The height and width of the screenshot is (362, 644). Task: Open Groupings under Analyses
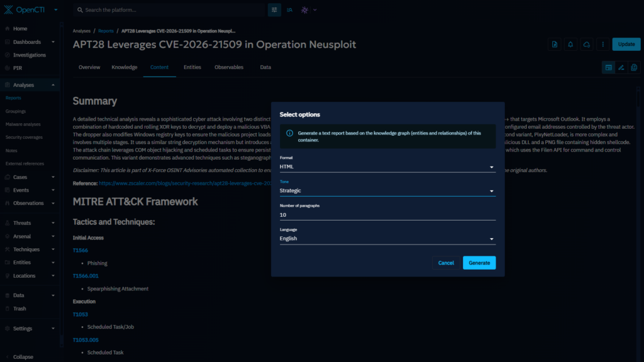(16, 111)
